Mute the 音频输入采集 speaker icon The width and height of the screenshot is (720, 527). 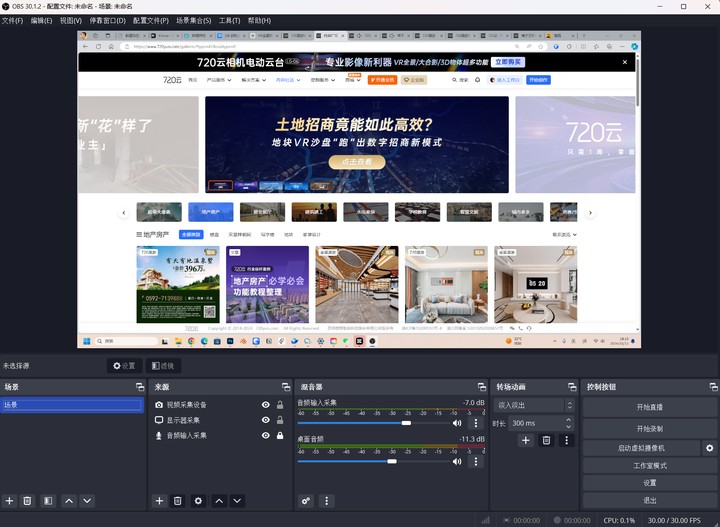tap(457, 423)
